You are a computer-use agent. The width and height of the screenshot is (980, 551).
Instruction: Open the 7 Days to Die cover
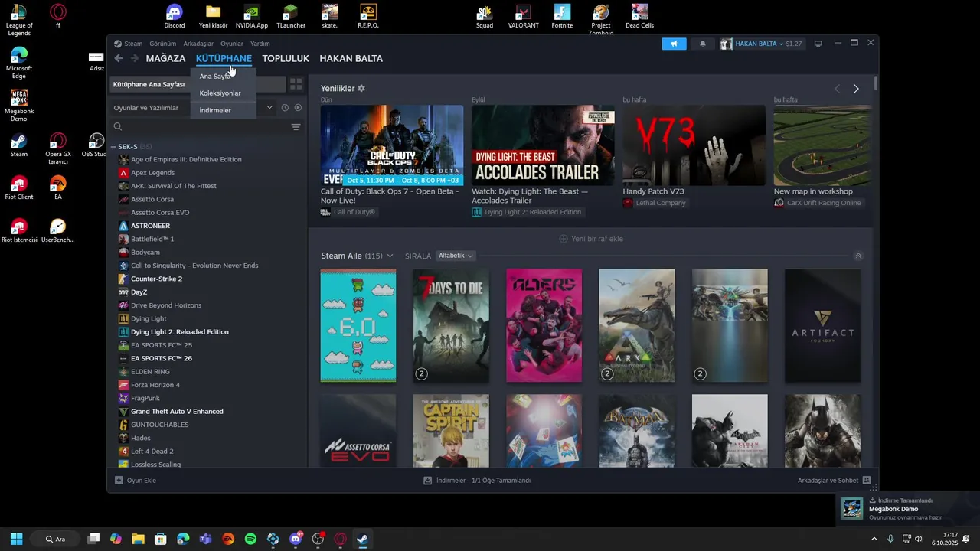click(451, 325)
